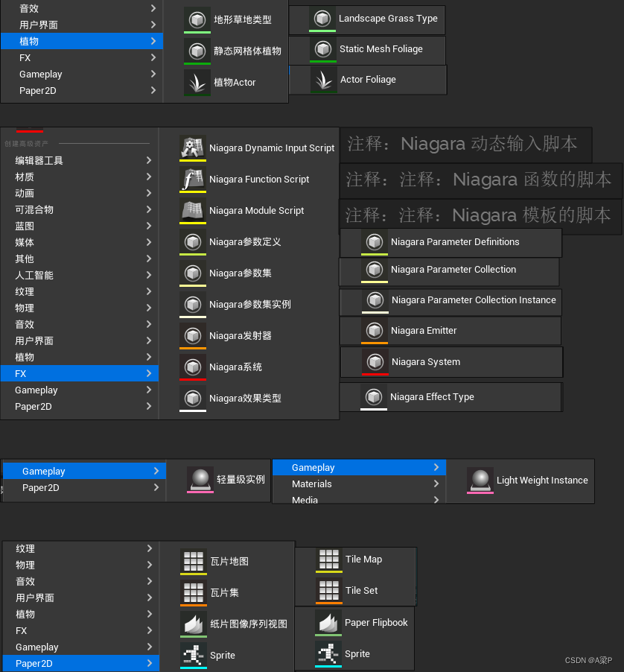The height and width of the screenshot is (672, 624).
Task: Open the 人工智能 menu entry
Action: point(80,275)
